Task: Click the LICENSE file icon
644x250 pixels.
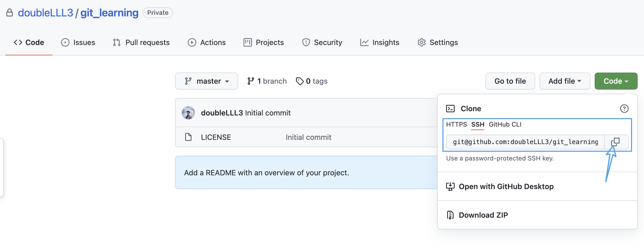Action: [188, 137]
